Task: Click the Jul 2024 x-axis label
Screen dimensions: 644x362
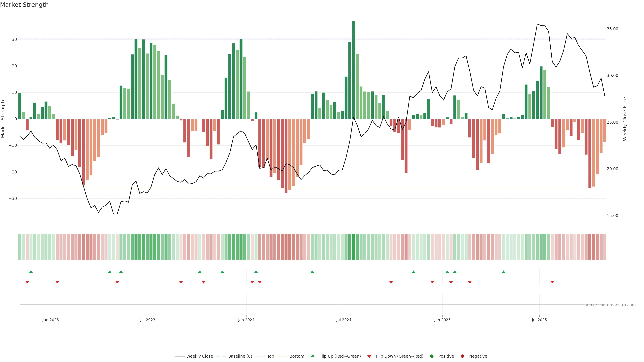Action: (x=343, y=320)
